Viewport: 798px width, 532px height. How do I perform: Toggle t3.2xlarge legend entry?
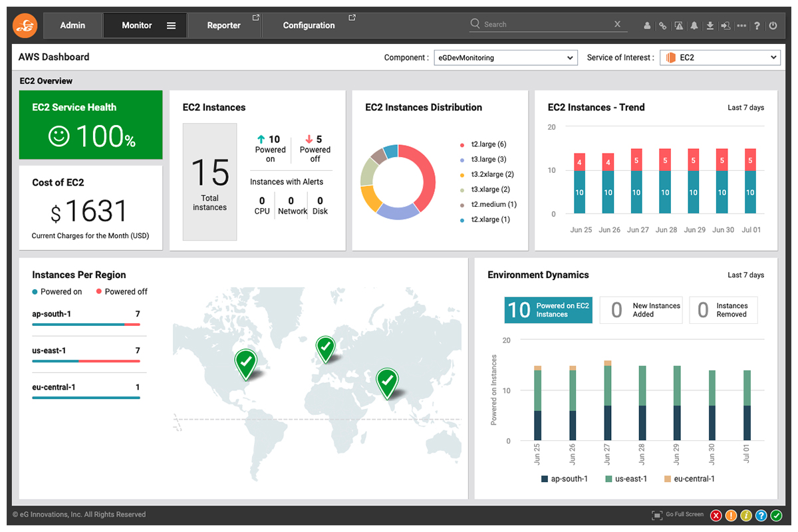487,174
